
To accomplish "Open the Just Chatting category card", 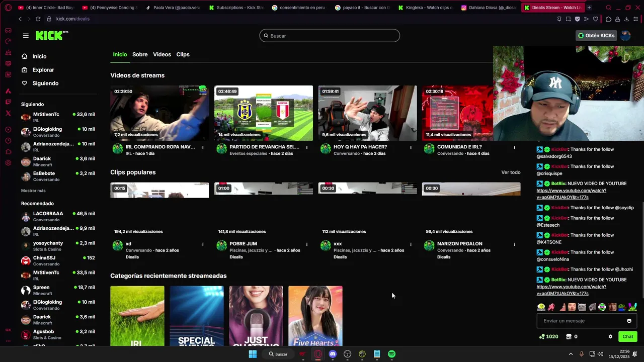I will (x=256, y=316).
